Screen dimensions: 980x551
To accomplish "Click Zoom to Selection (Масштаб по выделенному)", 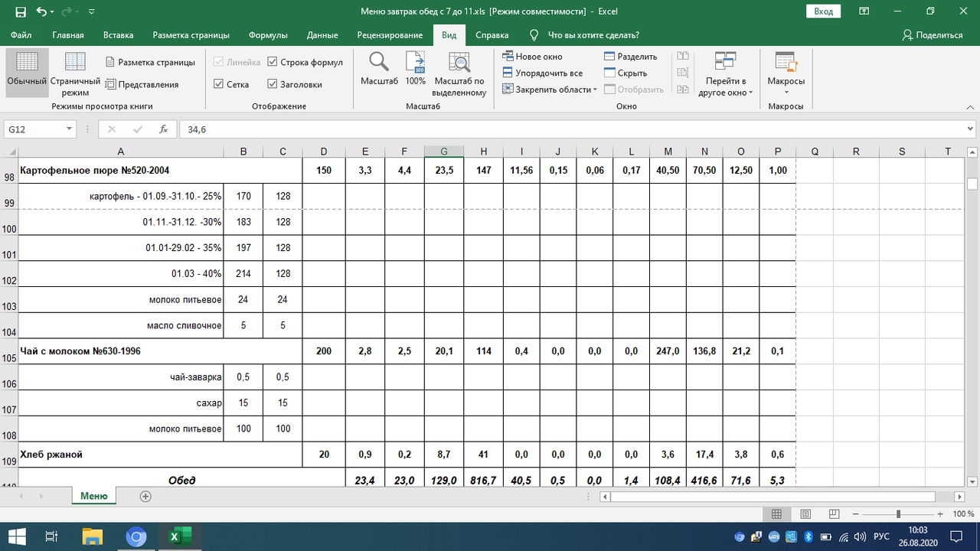I will pyautogui.click(x=459, y=63).
